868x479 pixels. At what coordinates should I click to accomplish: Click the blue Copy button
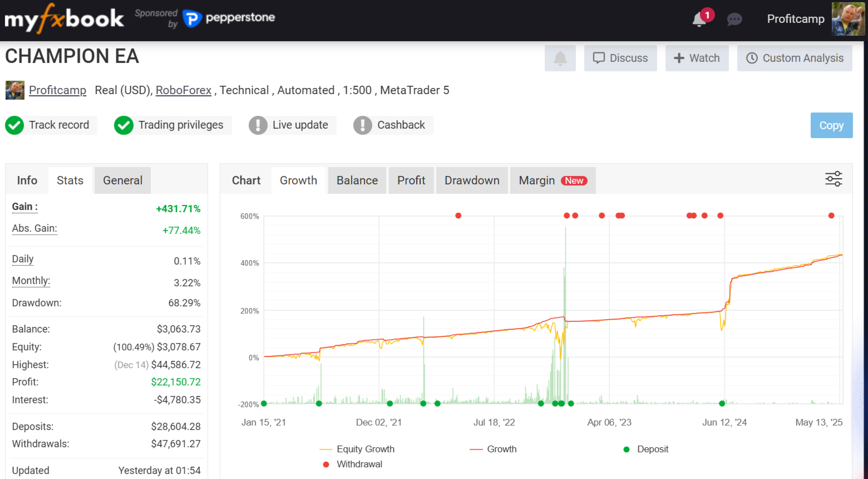coord(831,125)
